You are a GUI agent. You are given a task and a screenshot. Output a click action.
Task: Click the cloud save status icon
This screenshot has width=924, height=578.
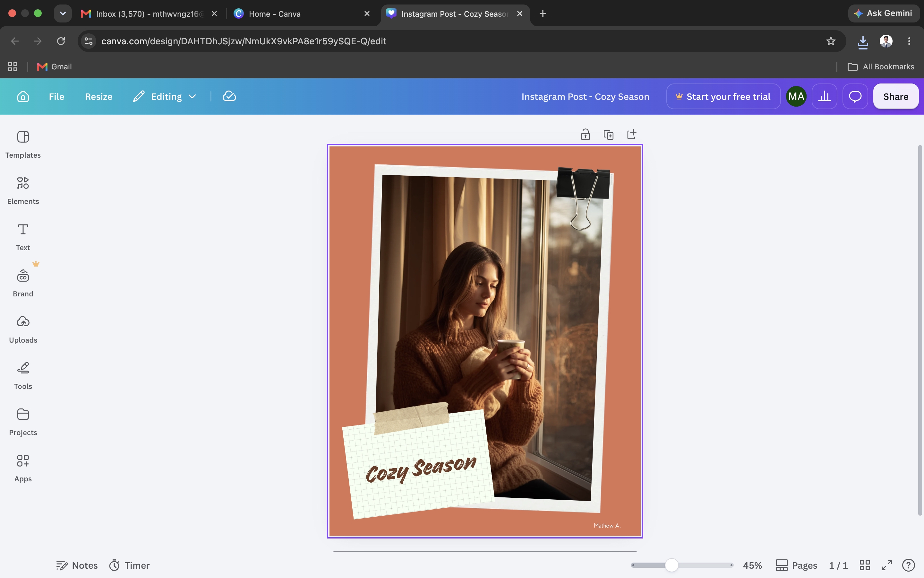point(229,96)
